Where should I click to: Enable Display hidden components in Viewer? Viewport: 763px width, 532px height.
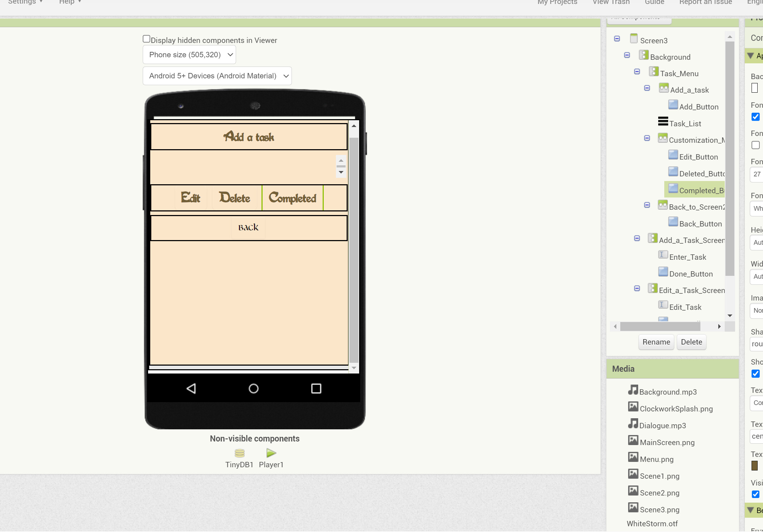point(147,38)
